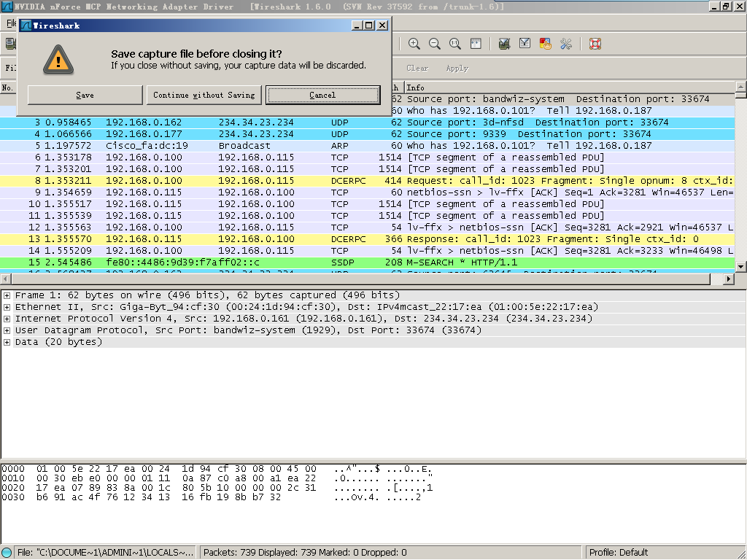Click hex dump row 0000

tap(217, 469)
